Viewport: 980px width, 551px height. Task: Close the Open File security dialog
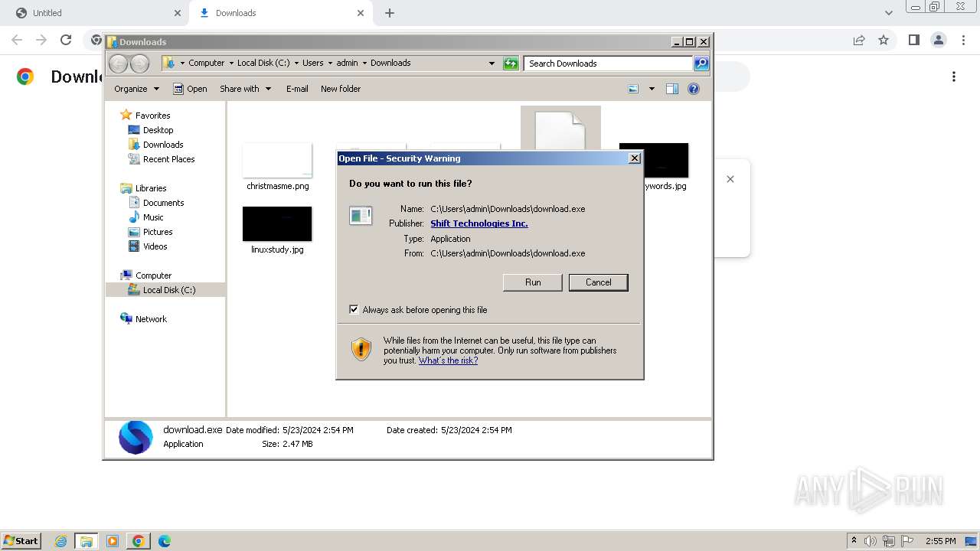tap(634, 158)
